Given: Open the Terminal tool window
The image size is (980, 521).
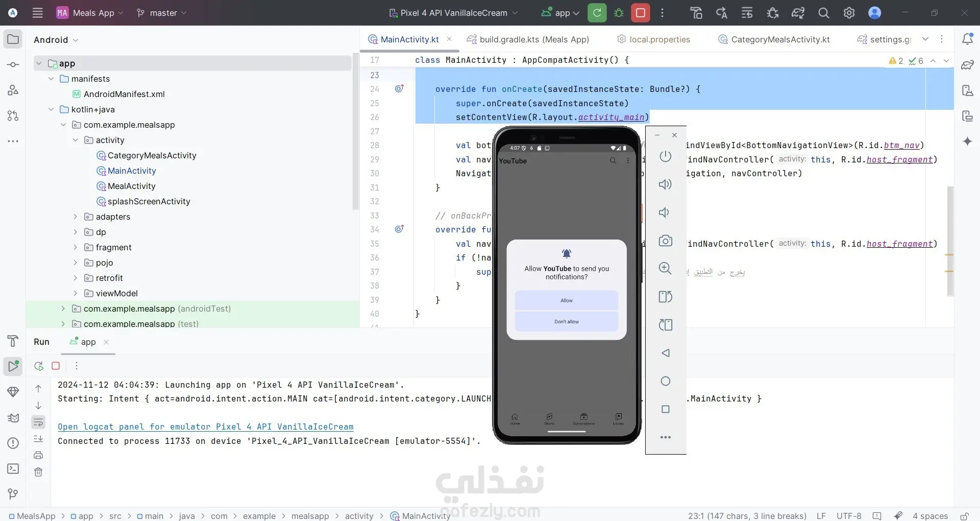Looking at the screenshot, I should [x=13, y=468].
